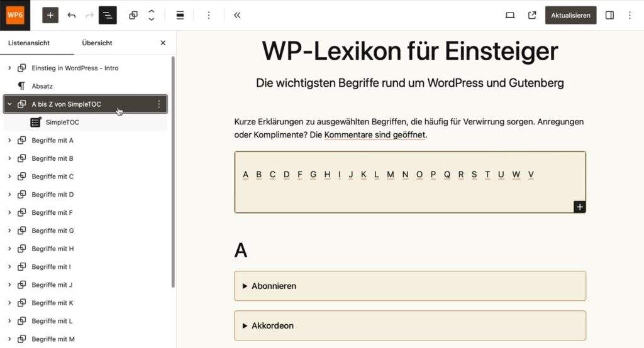Add a block with the plus in TOC group
Viewport: 644px width, 348px height.
point(579,207)
